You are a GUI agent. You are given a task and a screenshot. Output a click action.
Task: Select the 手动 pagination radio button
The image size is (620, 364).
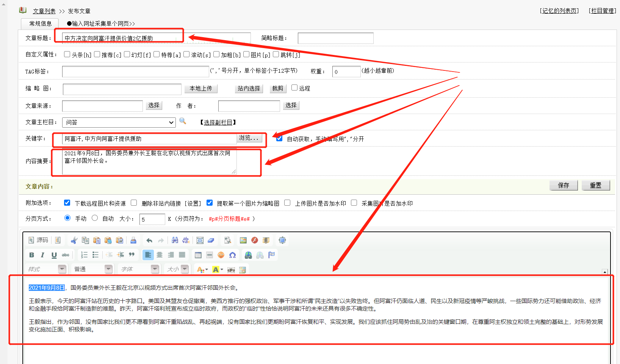coord(67,218)
